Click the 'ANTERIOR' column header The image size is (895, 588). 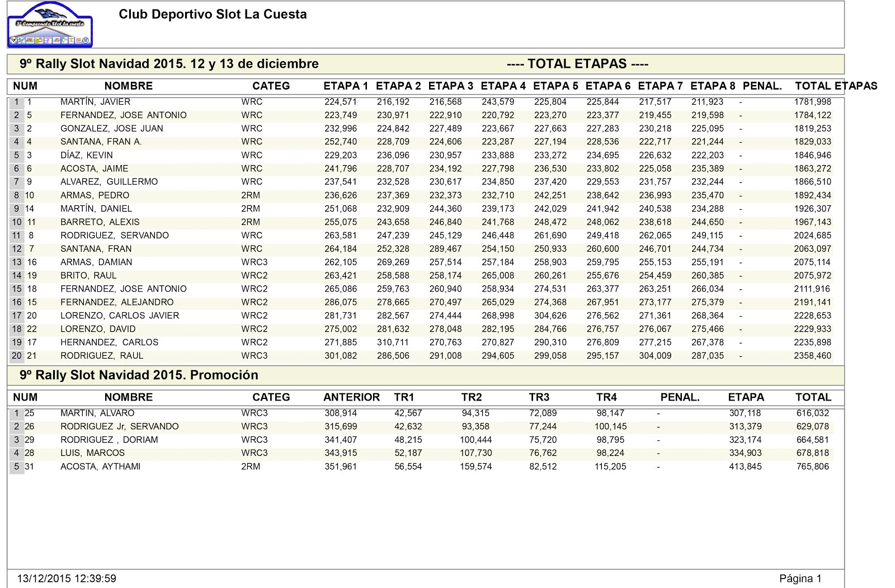point(351,397)
